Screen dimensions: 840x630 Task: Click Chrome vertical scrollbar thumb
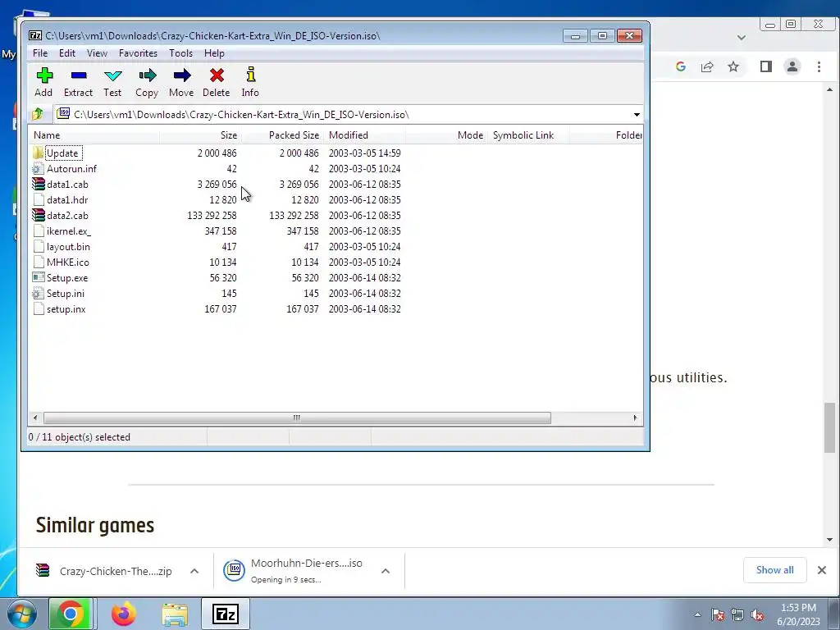(829, 427)
